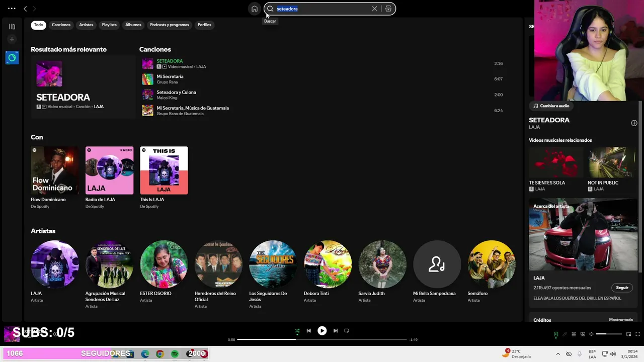644x362 pixels.
Task: Adjust the player volume slider
Action: tap(609, 334)
